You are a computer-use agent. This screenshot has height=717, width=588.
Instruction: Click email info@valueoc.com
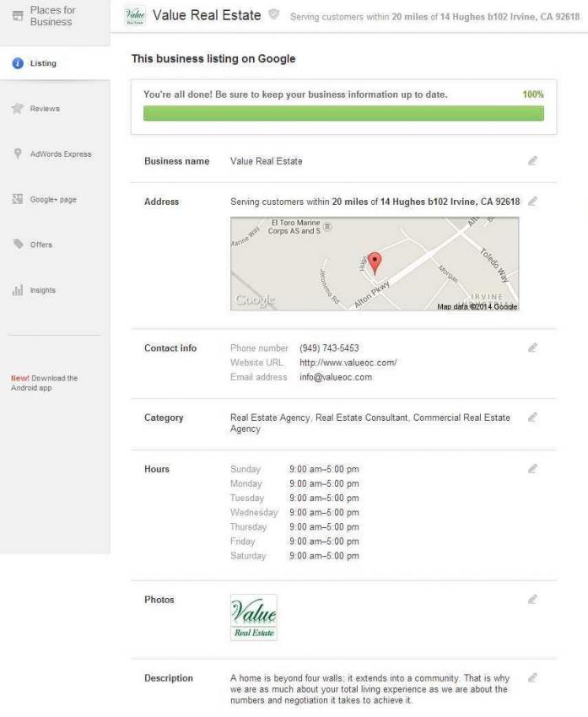336,377
